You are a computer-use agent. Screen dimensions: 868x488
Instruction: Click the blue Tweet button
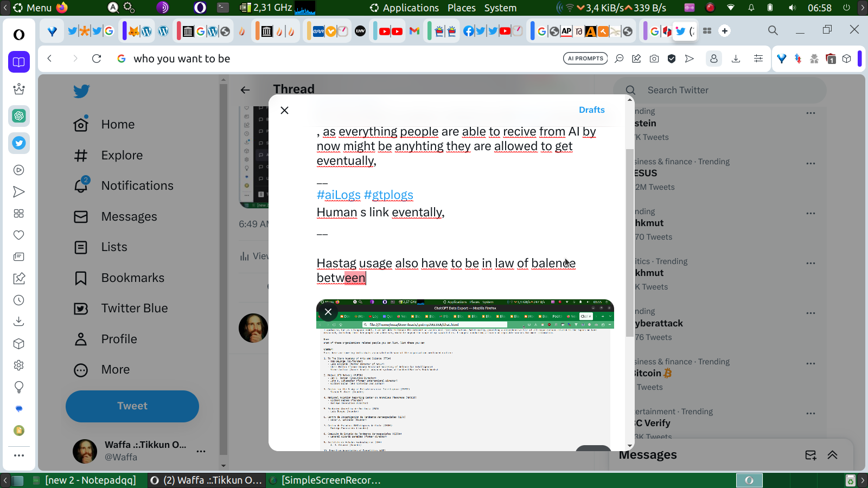[x=132, y=406]
